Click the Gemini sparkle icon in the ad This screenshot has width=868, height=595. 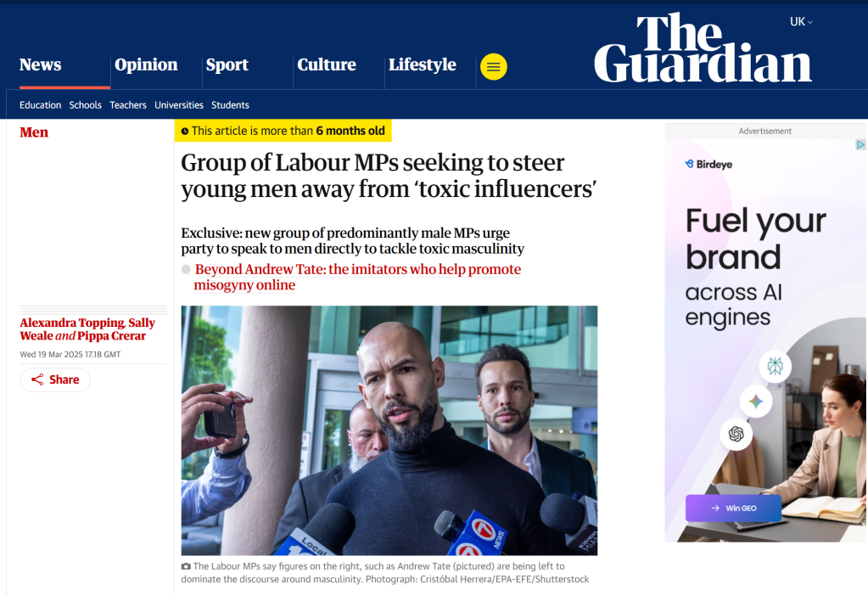point(756,401)
